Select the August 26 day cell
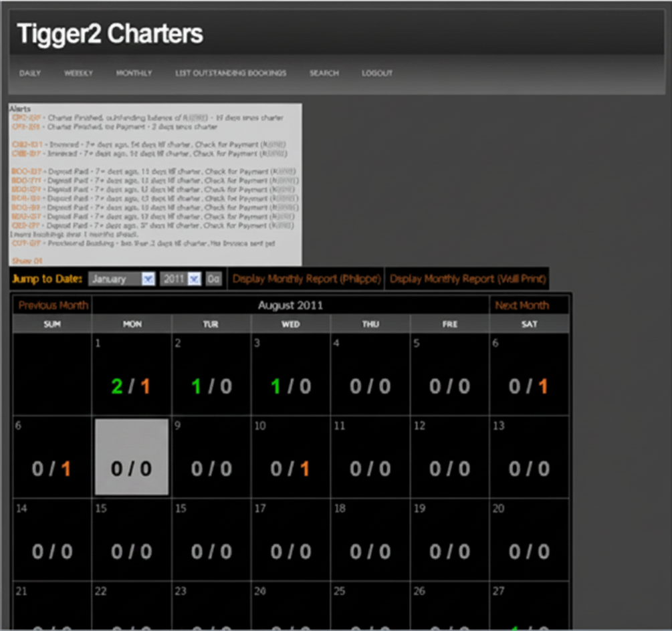672x631 pixels. pos(449,606)
